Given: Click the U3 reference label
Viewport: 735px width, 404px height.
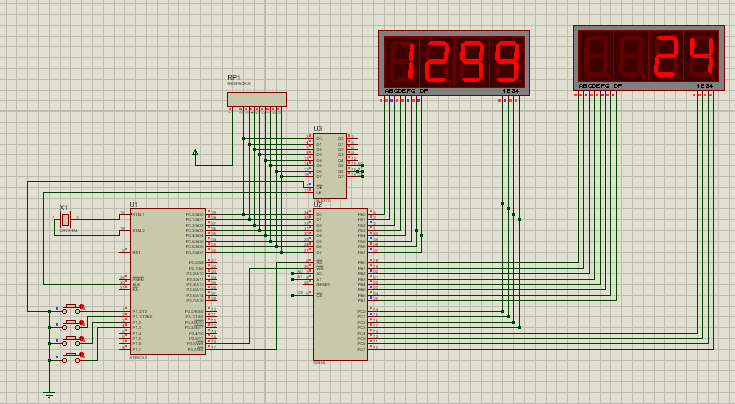Looking at the screenshot, I should pyautogui.click(x=318, y=128).
